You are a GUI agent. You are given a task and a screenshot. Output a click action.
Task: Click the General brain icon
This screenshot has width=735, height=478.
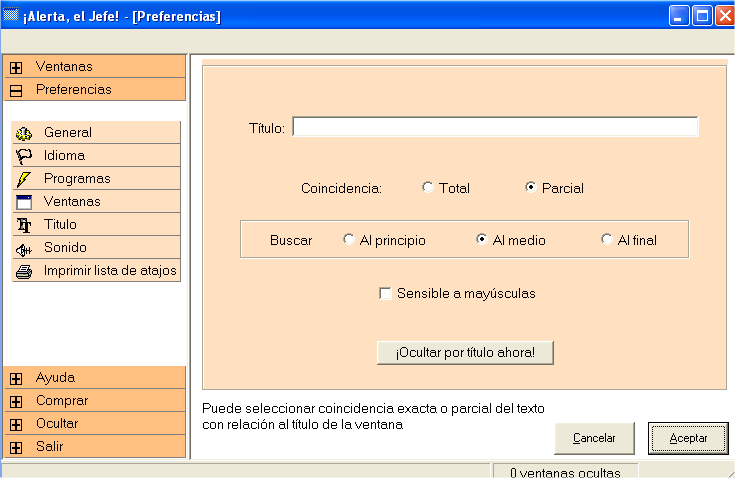pos(24,134)
